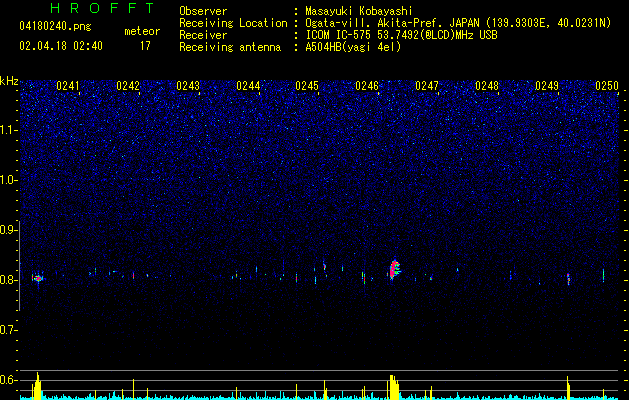This screenshot has width=629, height=400.
Task: Click the 'Receiving antenna' label
Action: (x=230, y=47)
